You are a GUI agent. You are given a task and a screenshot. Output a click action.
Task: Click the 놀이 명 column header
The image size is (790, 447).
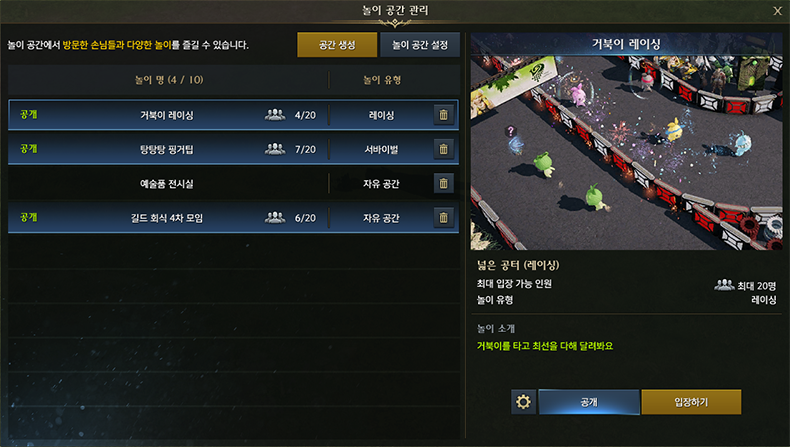pos(169,80)
